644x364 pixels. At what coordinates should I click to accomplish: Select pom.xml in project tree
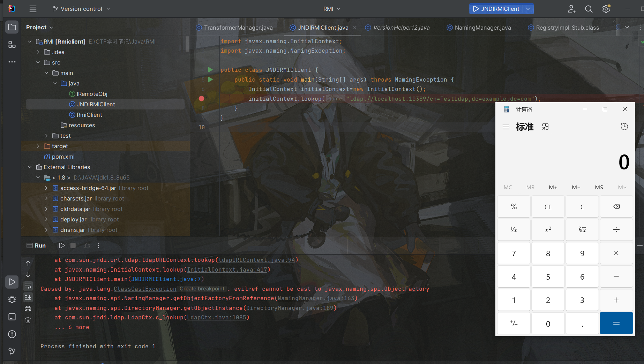point(59,157)
